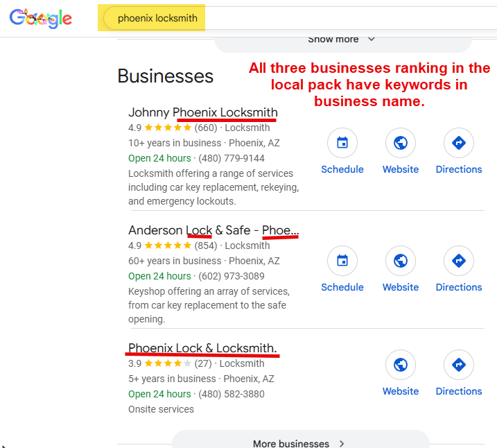The height and width of the screenshot is (448, 497).
Task: Click phone number (602) 973-3089
Action: point(232,276)
